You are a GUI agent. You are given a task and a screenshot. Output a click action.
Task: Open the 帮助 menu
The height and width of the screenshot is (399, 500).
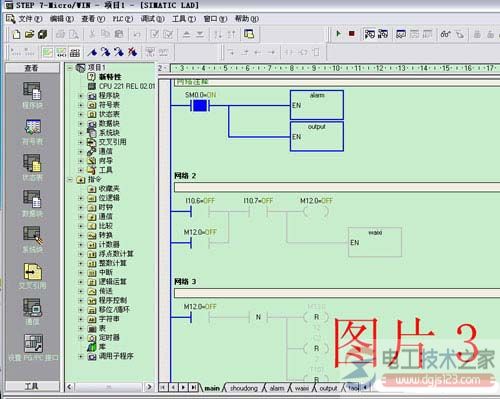[247, 19]
